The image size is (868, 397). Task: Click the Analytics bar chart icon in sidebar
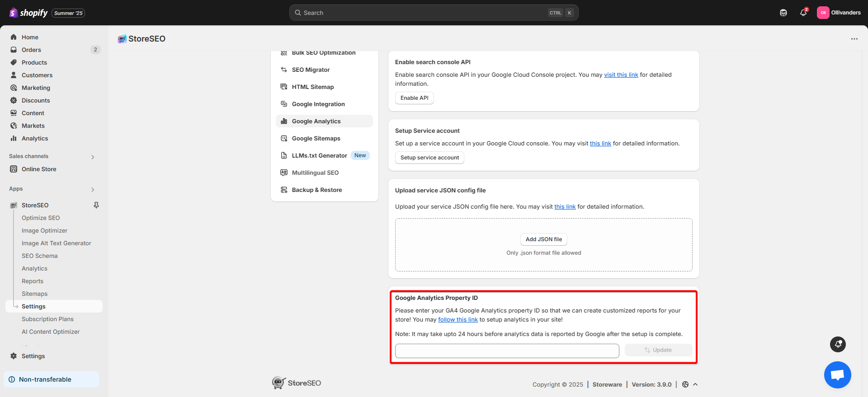pyautogui.click(x=14, y=138)
